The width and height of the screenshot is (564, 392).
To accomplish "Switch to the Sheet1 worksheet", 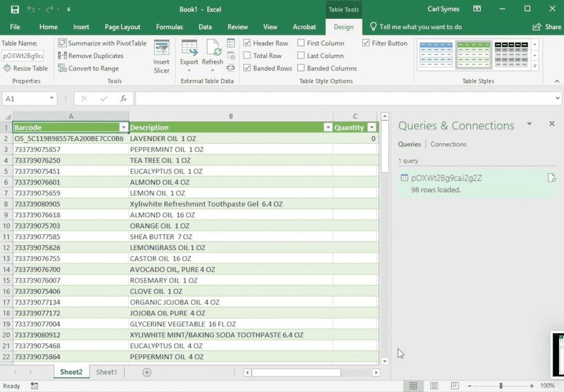I will tap(107, 372).
